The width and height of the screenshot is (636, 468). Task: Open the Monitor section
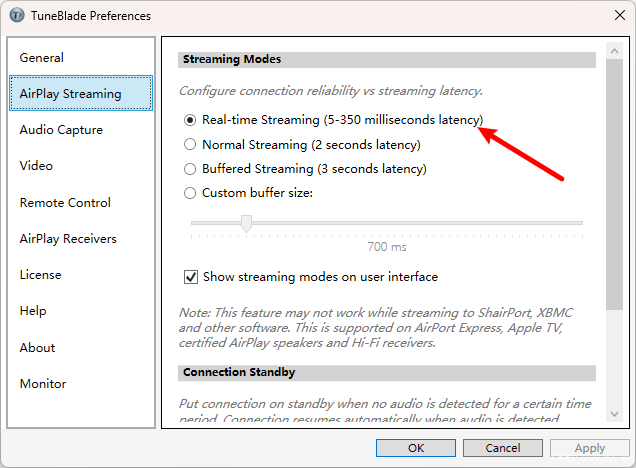pyautogui.click(x=81, y=384)
